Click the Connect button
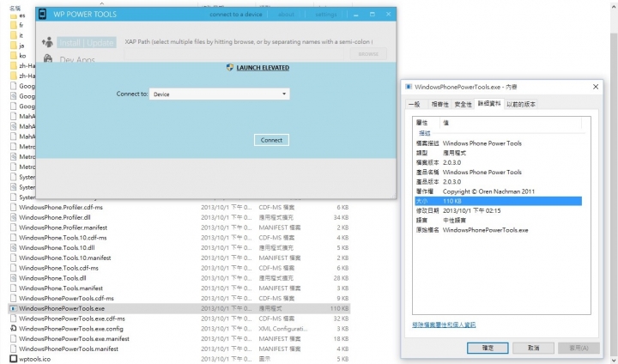Screen dimensions: 618x364 pos(271,140)
